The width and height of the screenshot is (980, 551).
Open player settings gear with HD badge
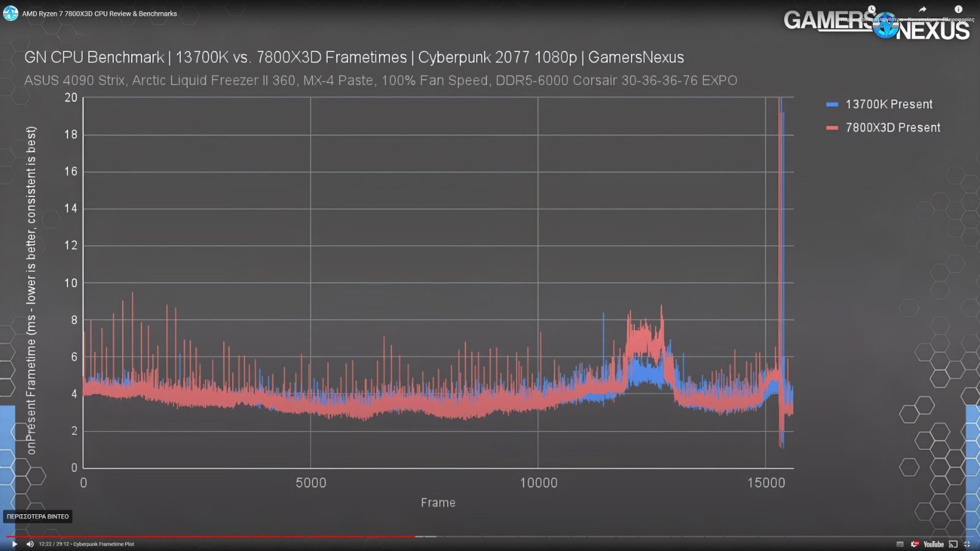click(x=914, y=544)
